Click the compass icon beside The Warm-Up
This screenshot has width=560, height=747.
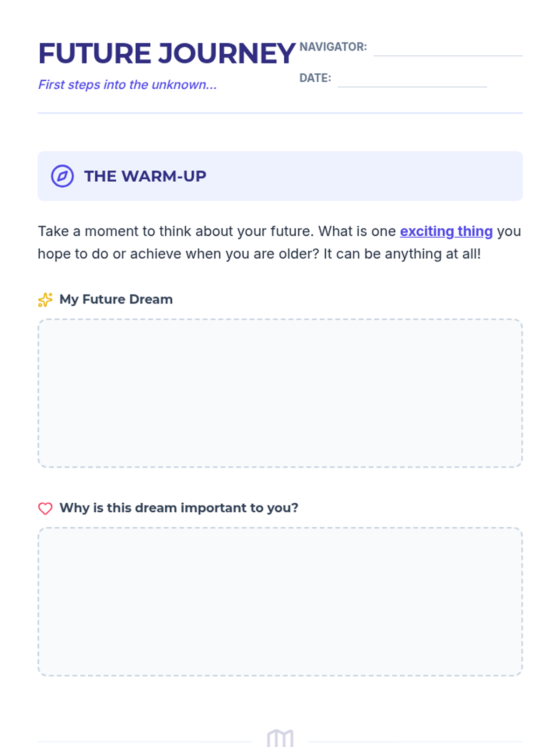pos(62,176)
